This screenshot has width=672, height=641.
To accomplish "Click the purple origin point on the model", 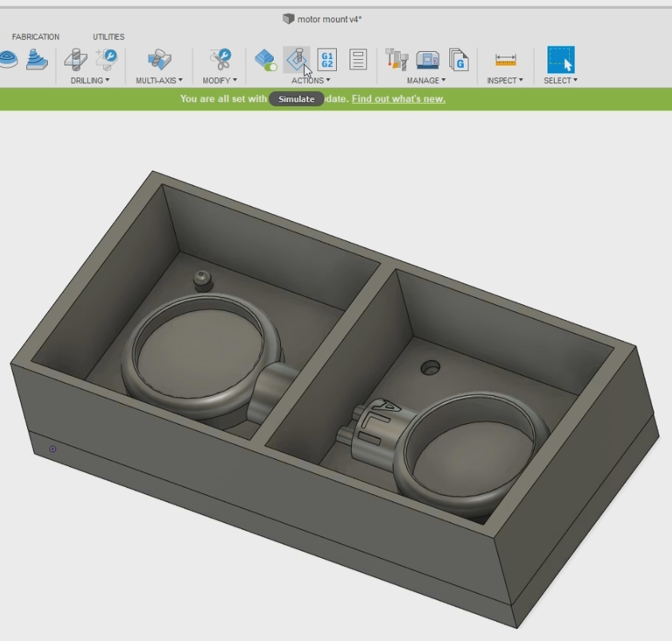I will pyautogui.click(x=53, y=449).
